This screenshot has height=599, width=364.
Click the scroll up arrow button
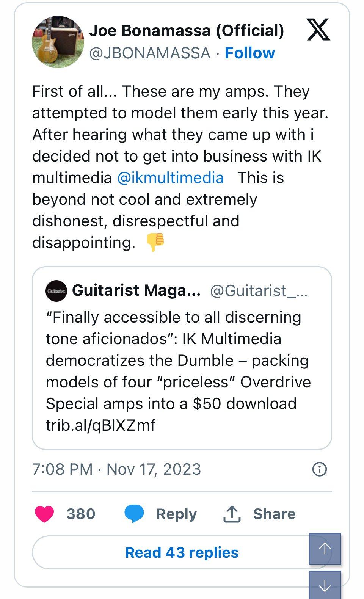(x=325, y=548)
